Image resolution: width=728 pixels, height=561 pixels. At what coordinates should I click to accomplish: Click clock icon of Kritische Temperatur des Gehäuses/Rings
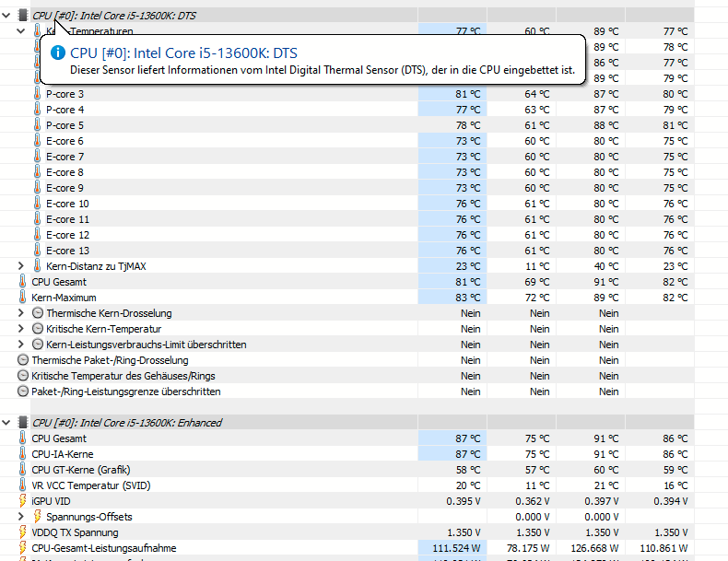coord(23,376)
